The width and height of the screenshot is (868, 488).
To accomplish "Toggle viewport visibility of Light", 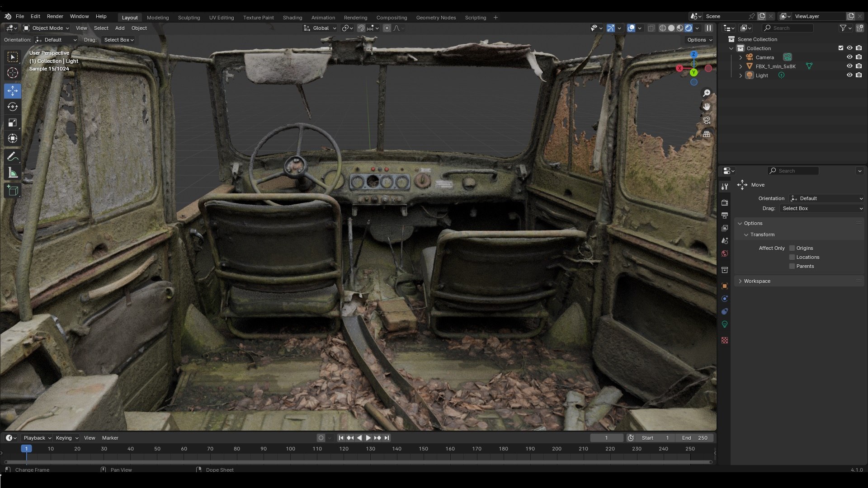I will (x=849, y=75).
